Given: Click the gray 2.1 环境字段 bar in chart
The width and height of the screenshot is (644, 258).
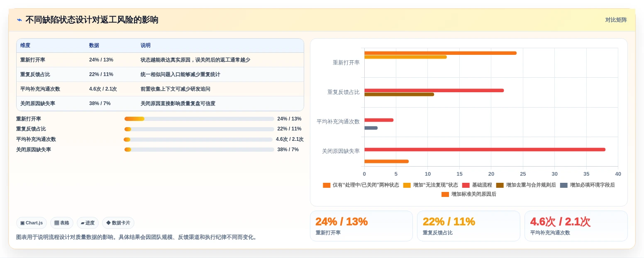Looking at the screenshot, I should (371, 128).
